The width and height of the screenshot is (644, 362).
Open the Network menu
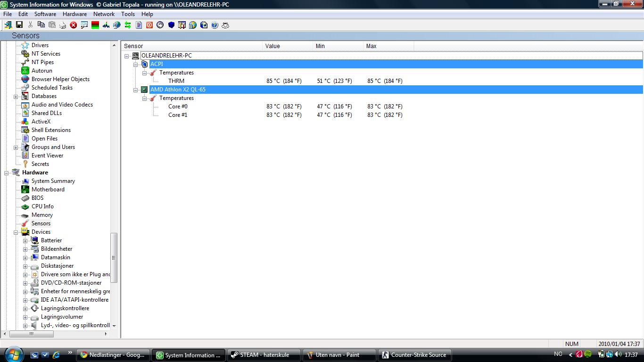pyautogui.click(x=104, y=14)
